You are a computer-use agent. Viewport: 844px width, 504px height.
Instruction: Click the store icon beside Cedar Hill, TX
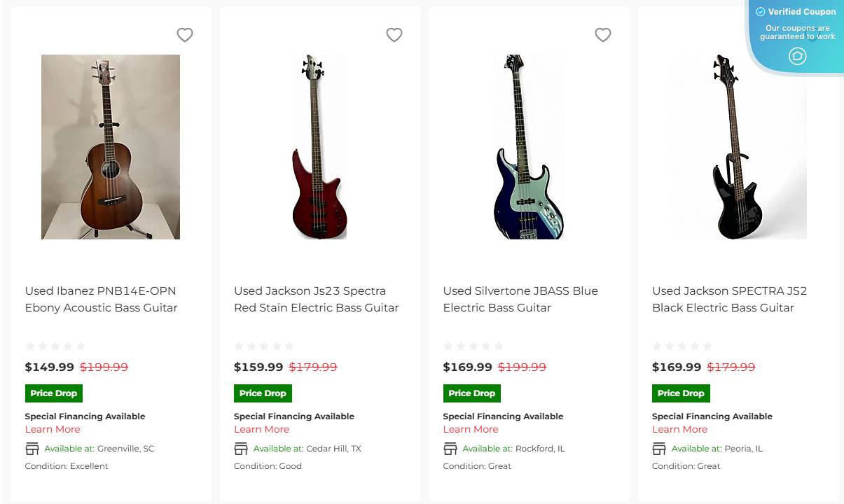(240, 448)
